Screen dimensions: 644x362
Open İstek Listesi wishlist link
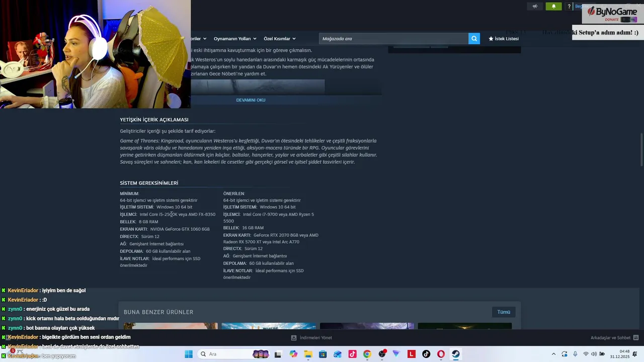tap(504, 39)
